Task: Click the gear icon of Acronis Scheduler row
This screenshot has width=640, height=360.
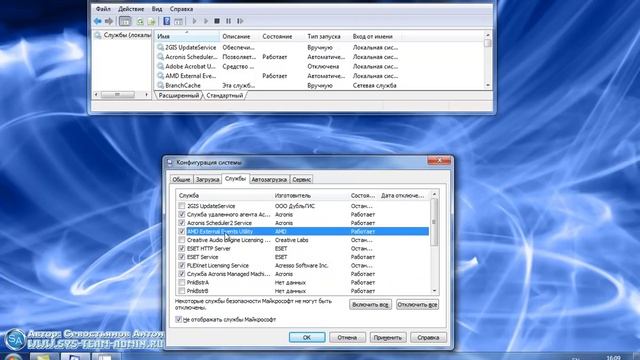Action: (160, 57)
